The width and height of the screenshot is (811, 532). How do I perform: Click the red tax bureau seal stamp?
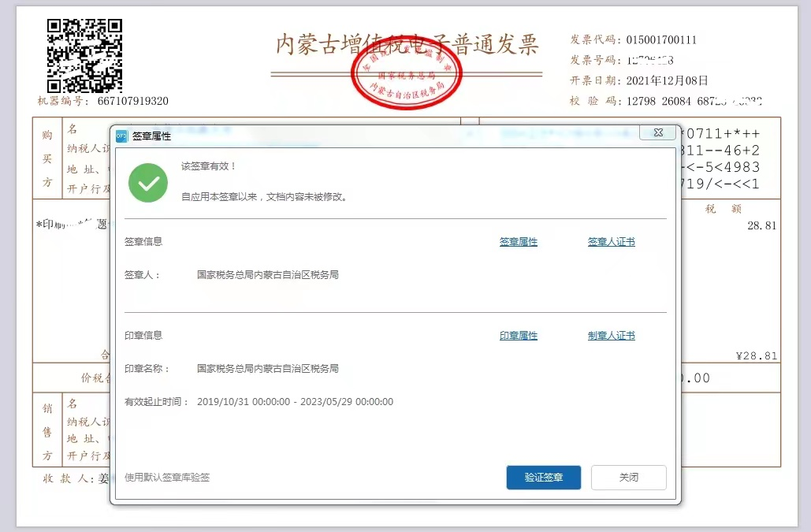point(407,76)
